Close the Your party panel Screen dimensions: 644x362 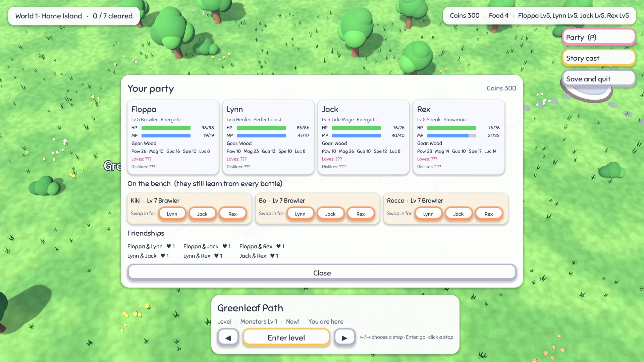(x=322, y=273)
